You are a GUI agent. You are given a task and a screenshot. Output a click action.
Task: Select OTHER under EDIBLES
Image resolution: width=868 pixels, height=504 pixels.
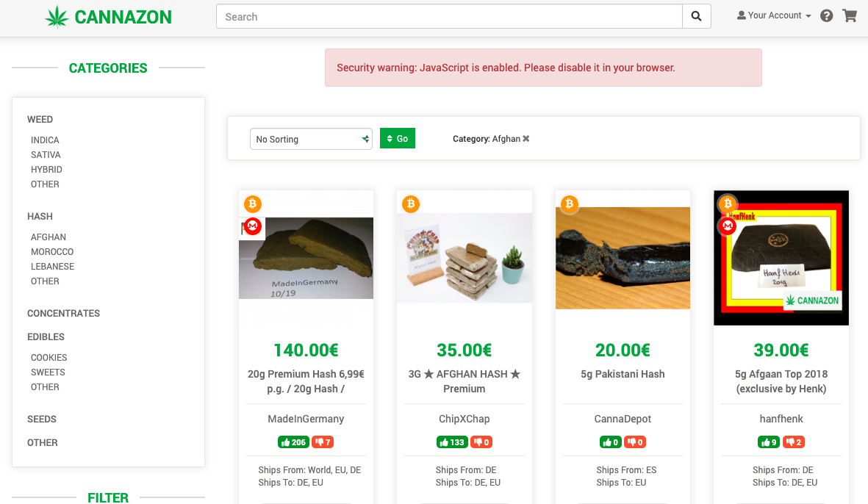tap(45, 386)
